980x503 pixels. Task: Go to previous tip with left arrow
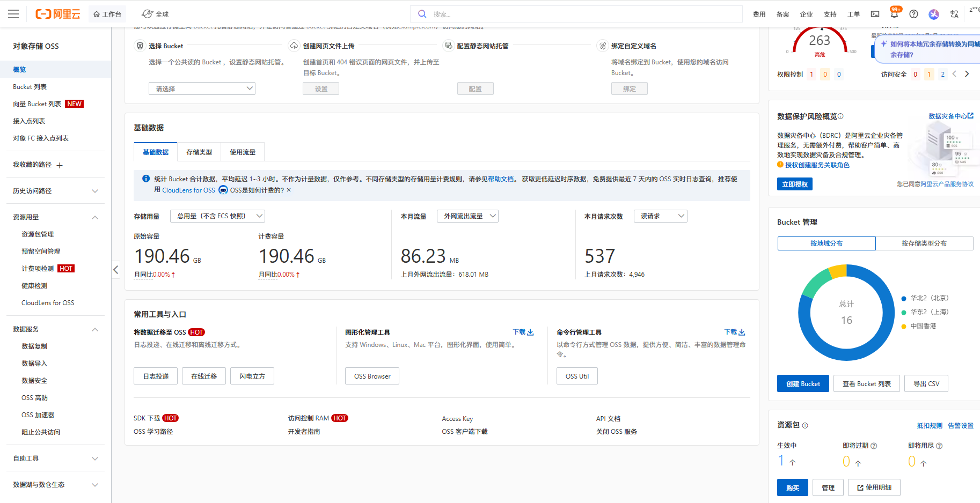click(954, 74)
